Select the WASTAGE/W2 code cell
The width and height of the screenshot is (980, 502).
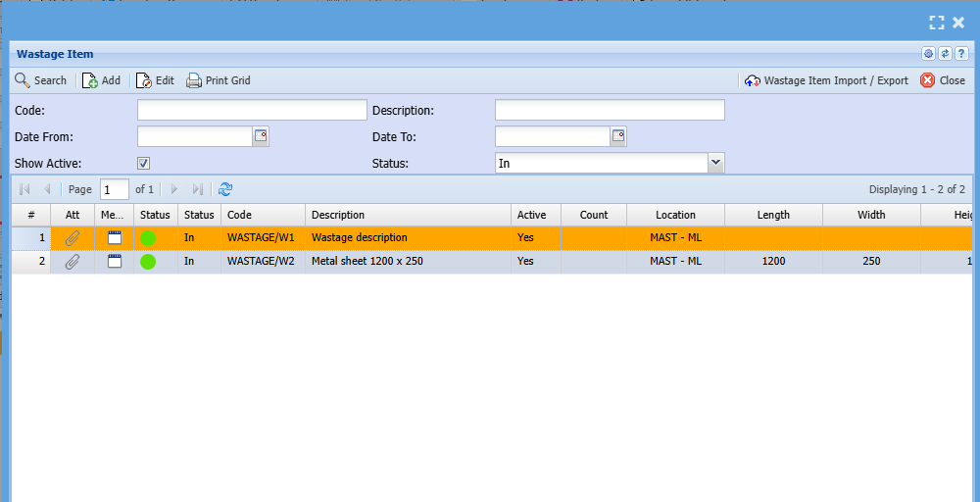[261, 262]
